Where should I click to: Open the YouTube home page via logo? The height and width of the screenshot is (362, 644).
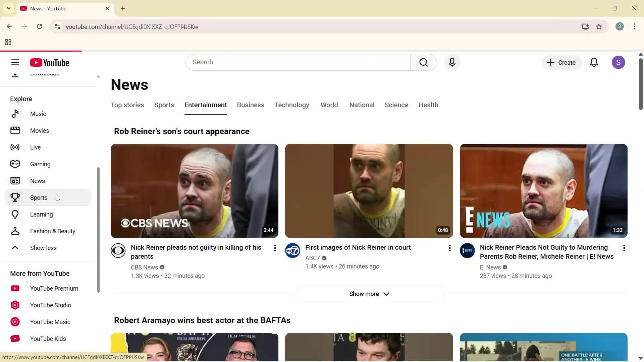[50, 62]
